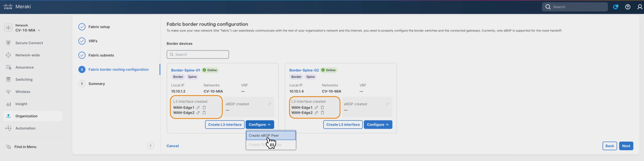Edit WAN-Edge2 interface on Border-Spine-01
Screen dimensions: 644x161
pos(198,112)
